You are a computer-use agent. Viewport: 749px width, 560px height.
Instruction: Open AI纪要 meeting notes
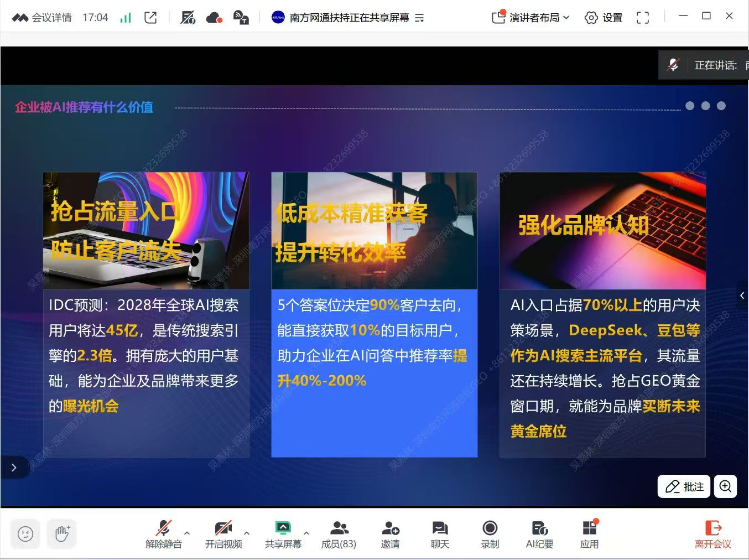[x=539, y=533]
